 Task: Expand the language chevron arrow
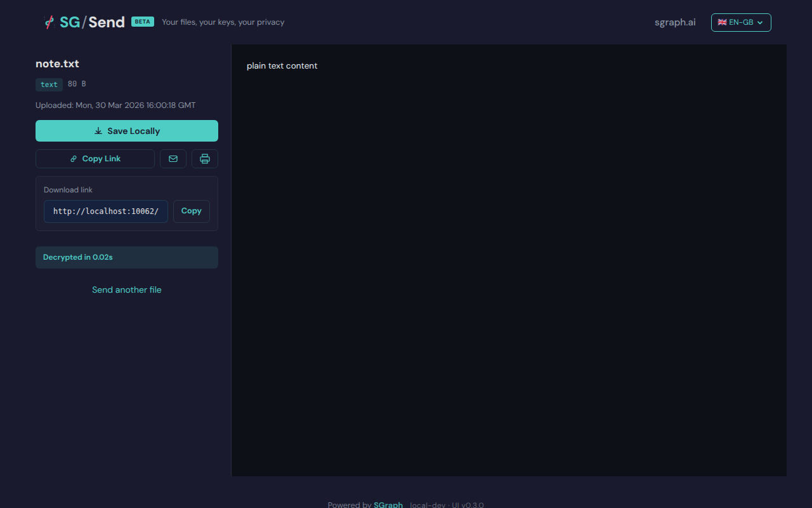760,23
